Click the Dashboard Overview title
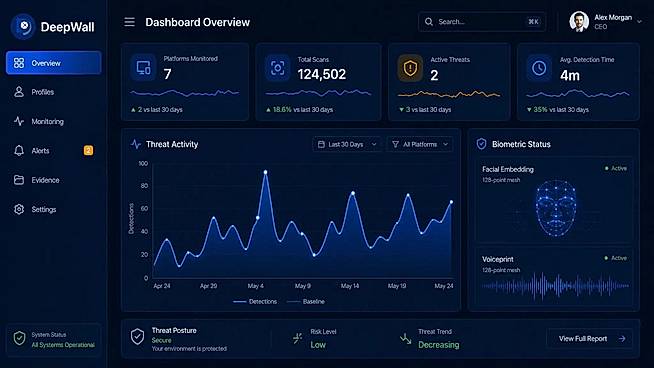This screenshot has width=654, height=368. tap(197, 22)
